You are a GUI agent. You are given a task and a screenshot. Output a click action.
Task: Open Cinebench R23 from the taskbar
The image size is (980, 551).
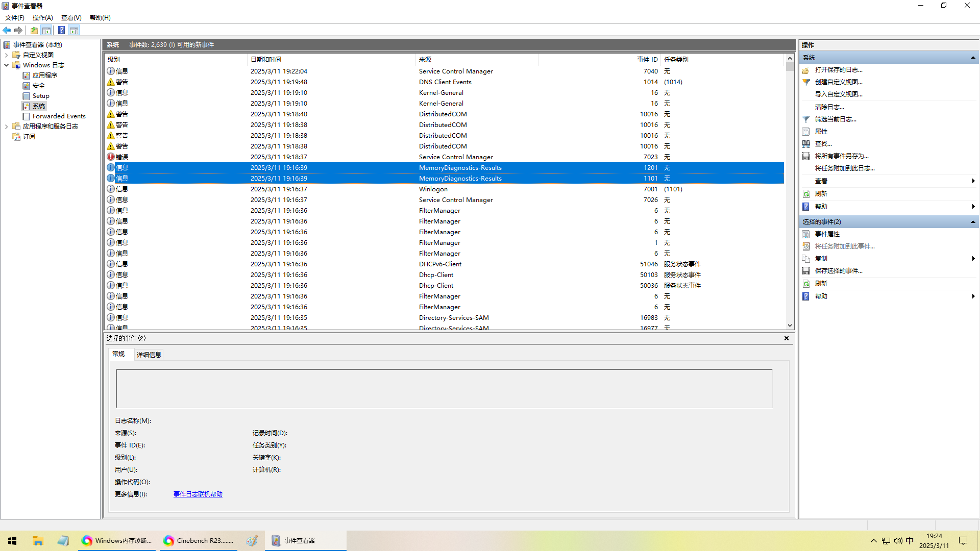(199, 541)
